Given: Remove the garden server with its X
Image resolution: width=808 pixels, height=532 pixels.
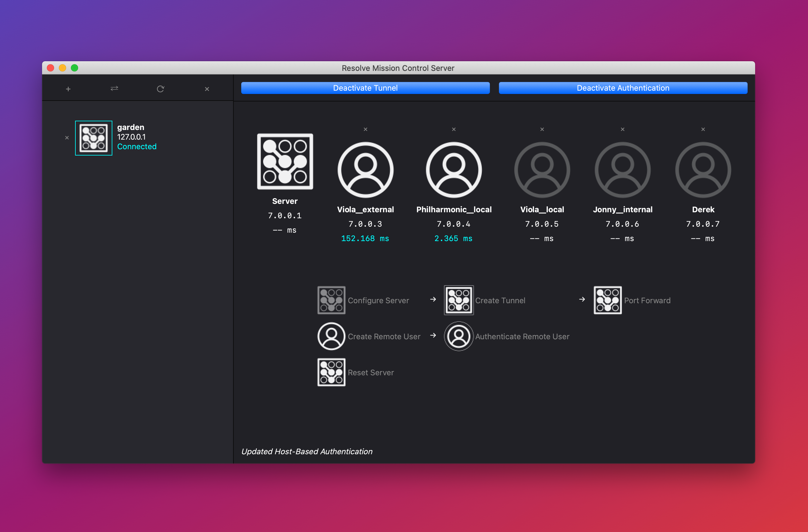Looking at the screenshot, I should pyautogui.click(x=67, y=138).
